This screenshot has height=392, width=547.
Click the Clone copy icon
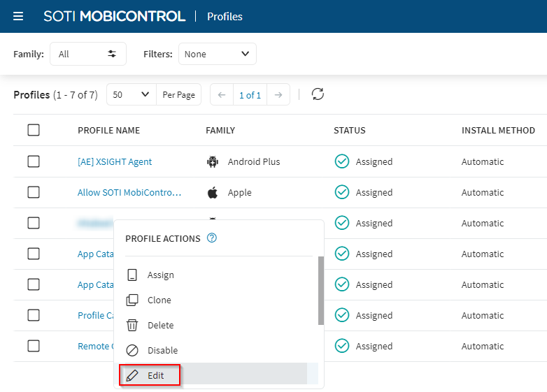coord(132,300)
